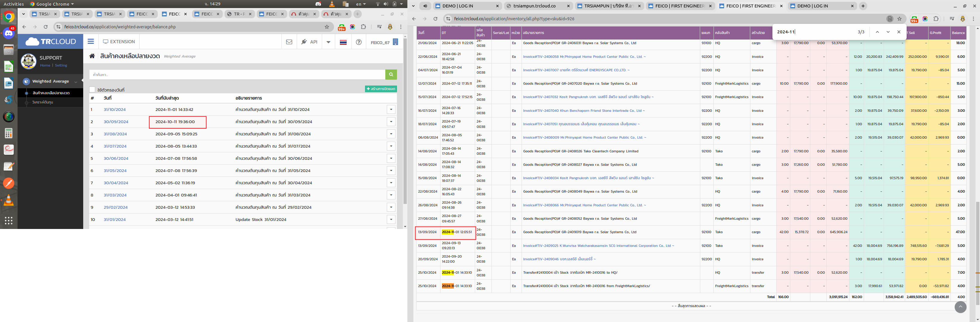Open the calculator app in the dock
The height and width of the screenshot is (322, 980).
9,134
